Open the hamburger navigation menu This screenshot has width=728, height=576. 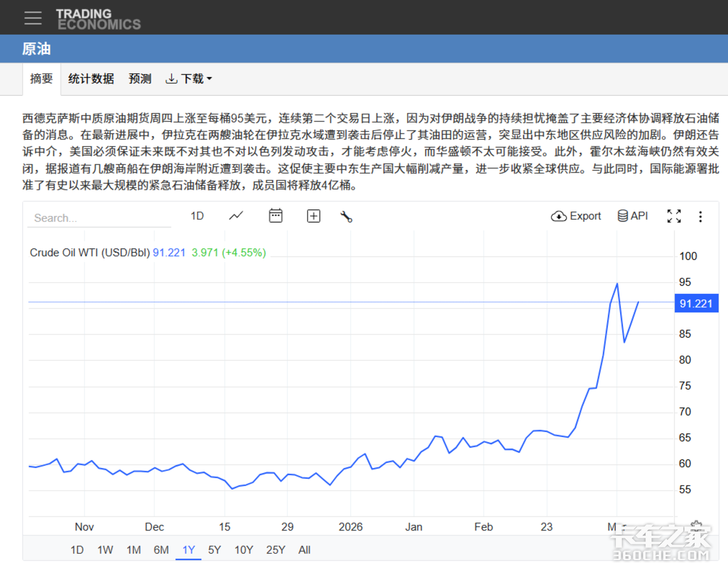[33, 18]
